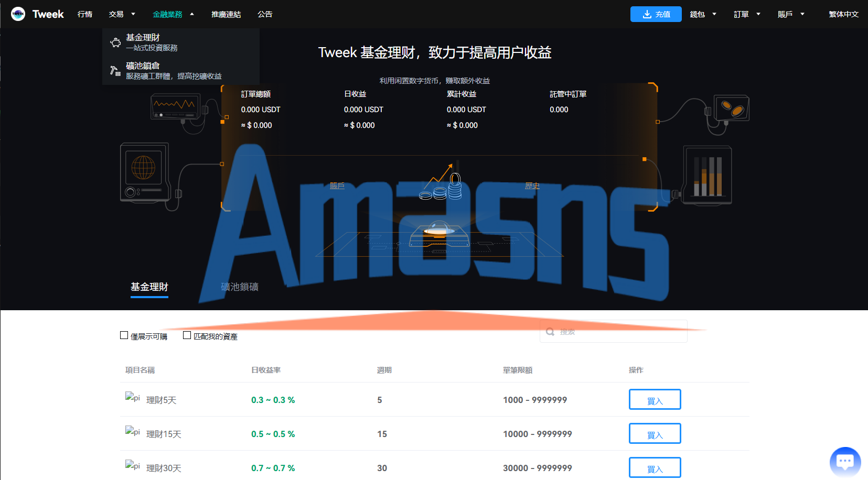The width and height of the screenshot is (868, 480).
Task: Open the 錢包 dropdown
Action: [703, 14]
